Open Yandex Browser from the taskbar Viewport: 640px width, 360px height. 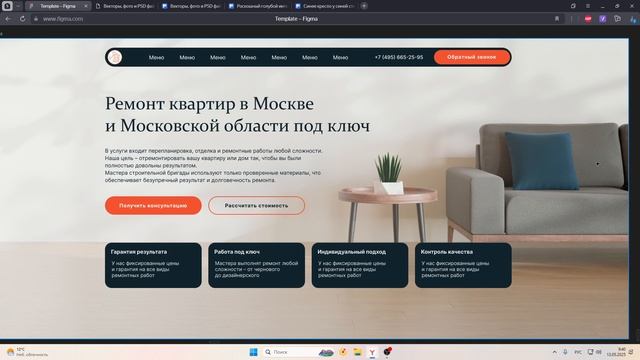pos(372,352)
